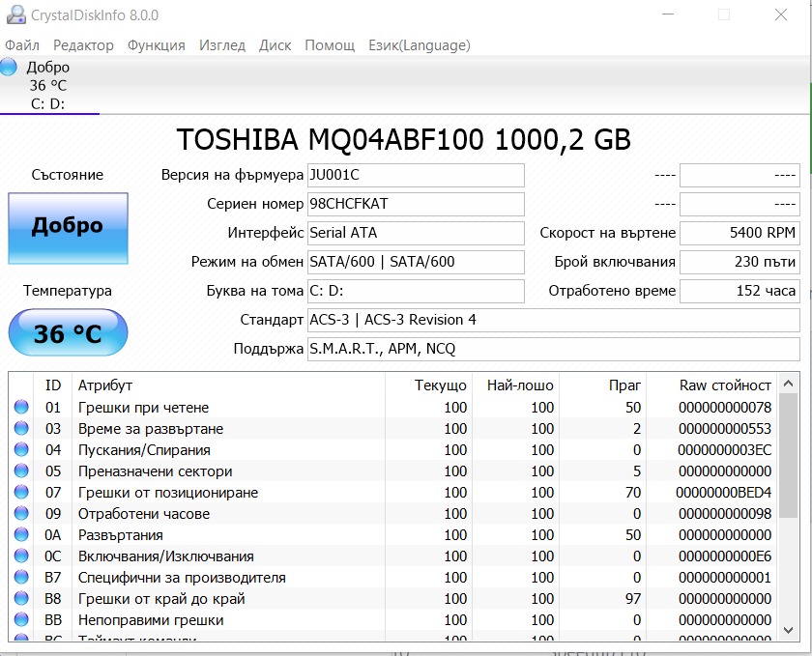Click the firmware version field JU001C
The image size is (812, 656).
416,175
